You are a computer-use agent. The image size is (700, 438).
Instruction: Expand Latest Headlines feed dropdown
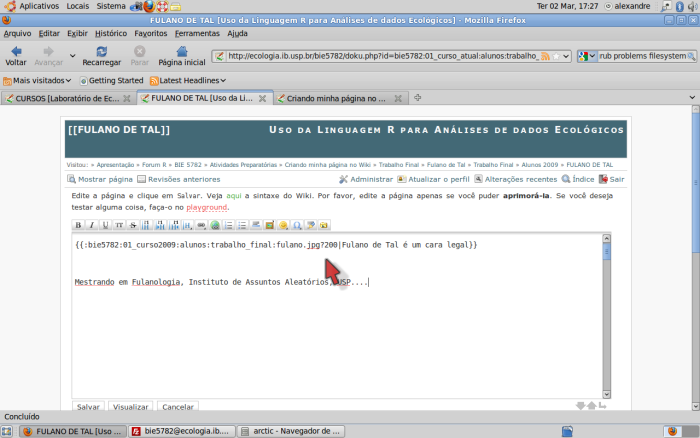point(190,80)
